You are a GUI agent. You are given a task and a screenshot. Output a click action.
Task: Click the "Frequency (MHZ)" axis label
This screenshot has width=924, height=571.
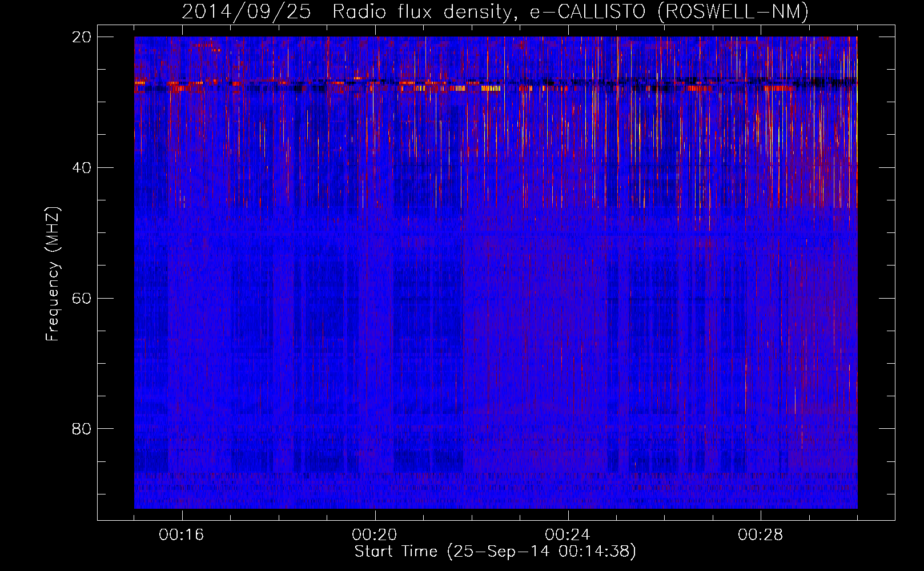pyautogui.click(x=53, y=274)
